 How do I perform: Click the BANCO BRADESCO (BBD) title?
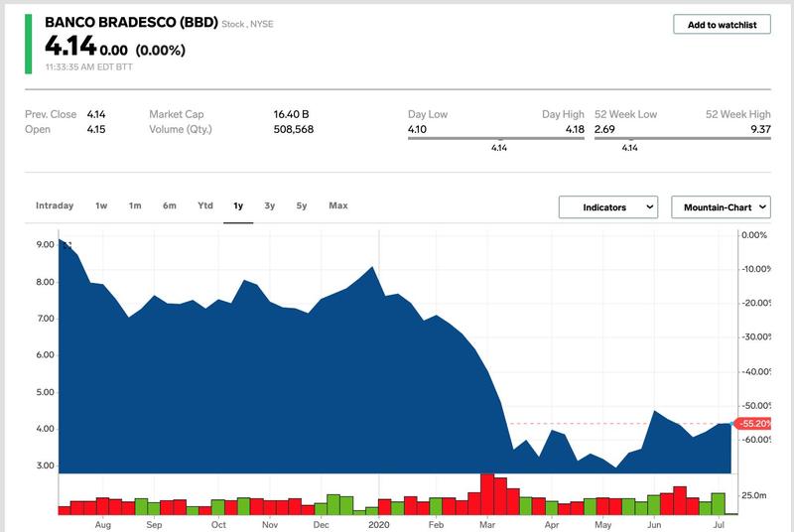tap(132, 22)
